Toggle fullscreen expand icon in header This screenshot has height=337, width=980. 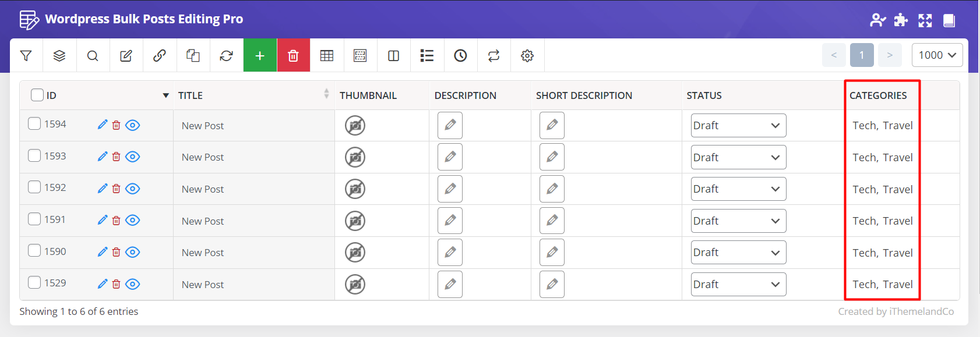tap(925, 20)
